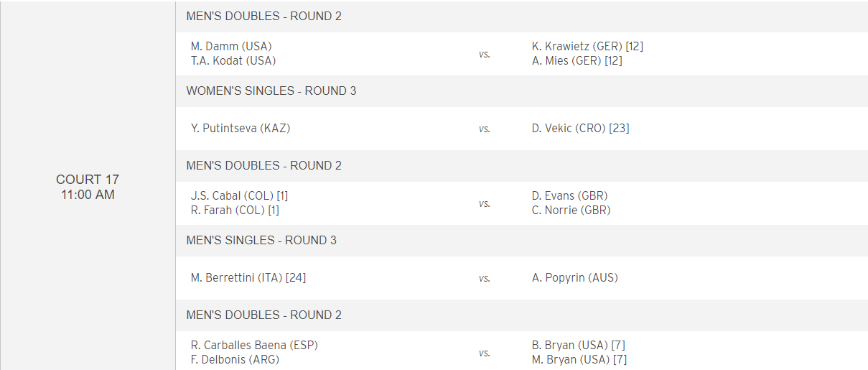Select D. Vekic (CRO) [23]
This screenshot has height=370, width=868.
581,129
